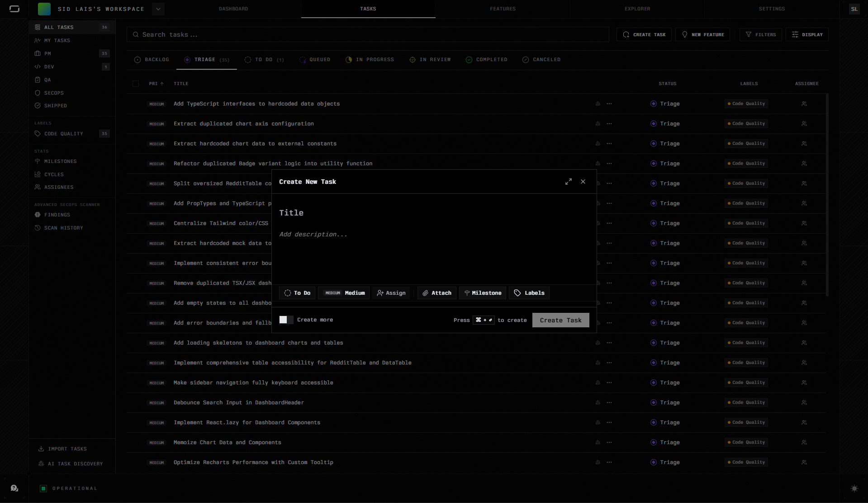Open Scan History in sidebar

pos(63,228)
